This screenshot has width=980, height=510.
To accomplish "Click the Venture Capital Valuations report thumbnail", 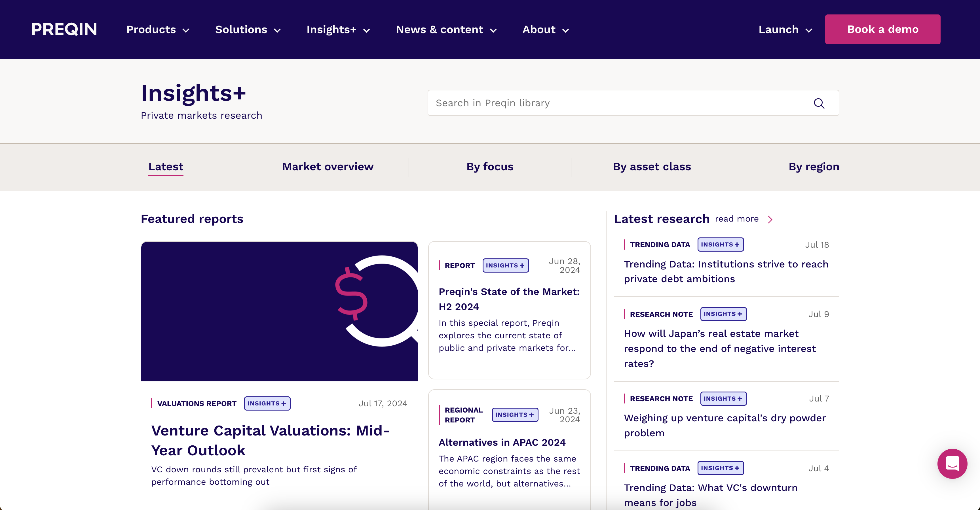I will 279,311.
